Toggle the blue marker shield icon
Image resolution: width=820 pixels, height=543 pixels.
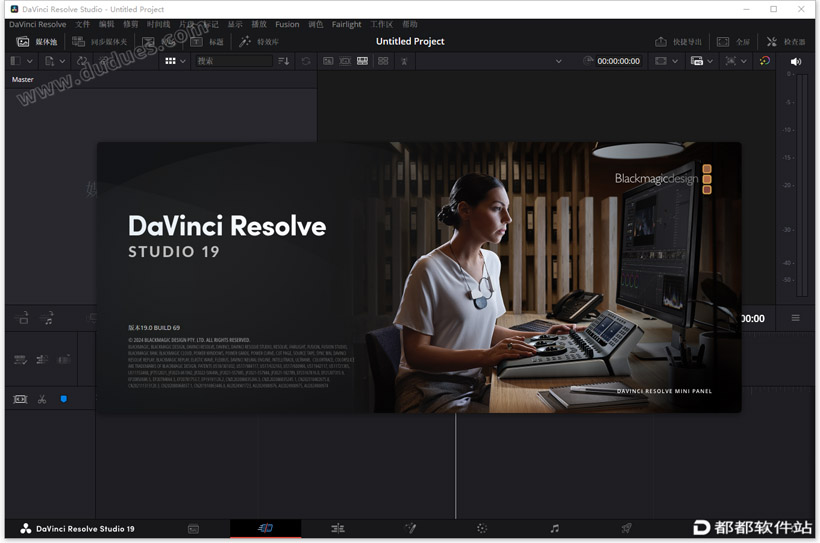pyautogui.click(x=64, y=399)
